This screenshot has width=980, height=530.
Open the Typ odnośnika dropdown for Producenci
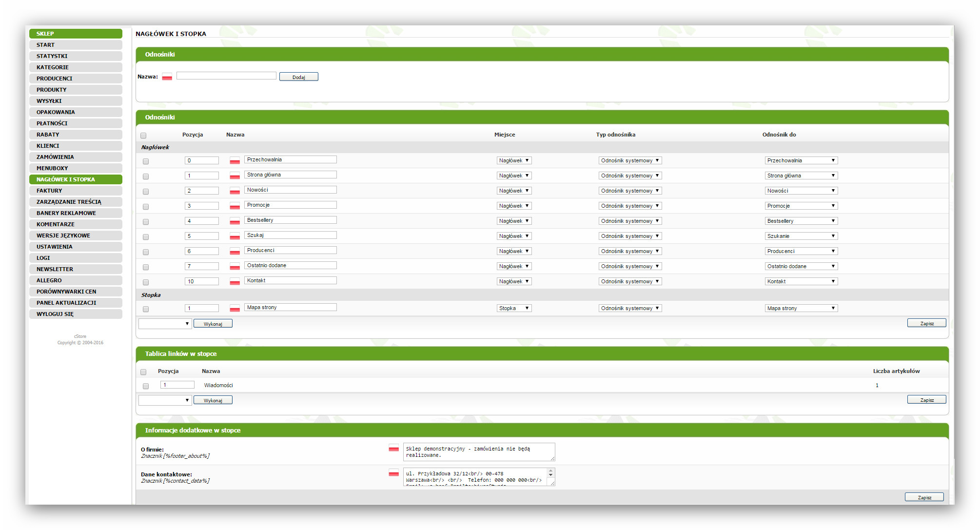tap(629, 251)
